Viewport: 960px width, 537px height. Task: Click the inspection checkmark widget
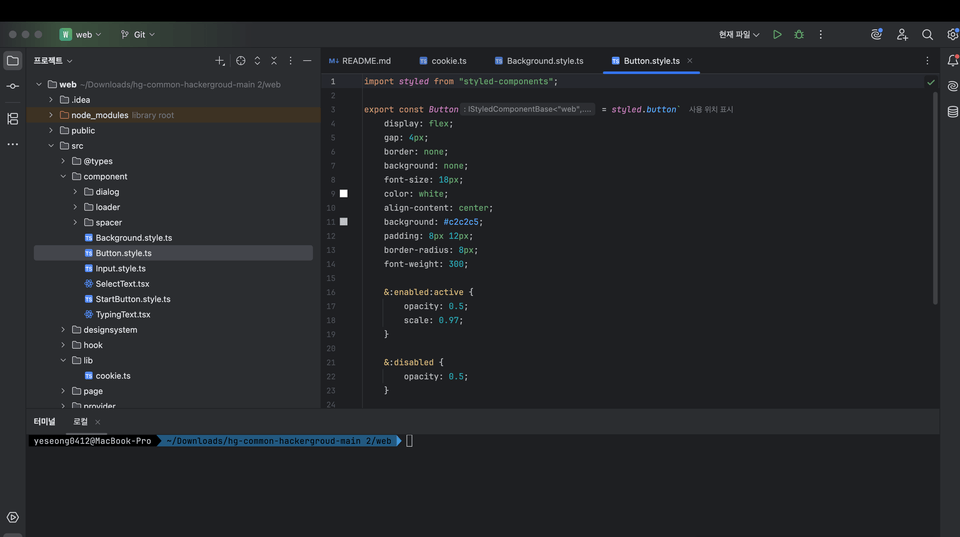click(931, 82)
